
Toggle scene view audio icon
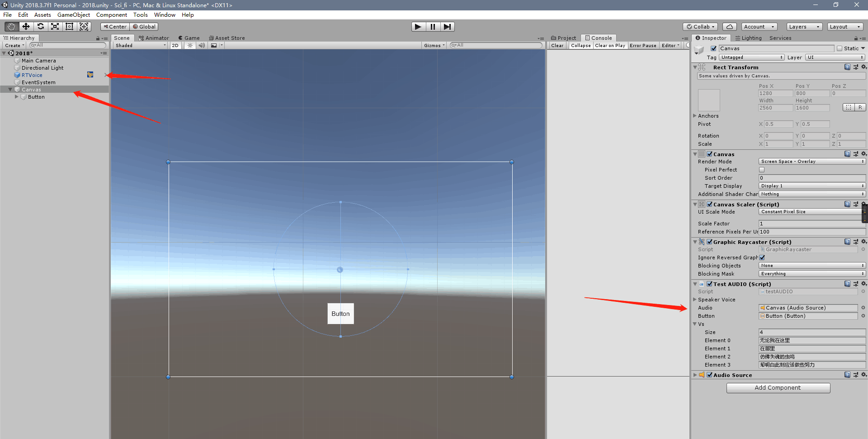point(202,45)
